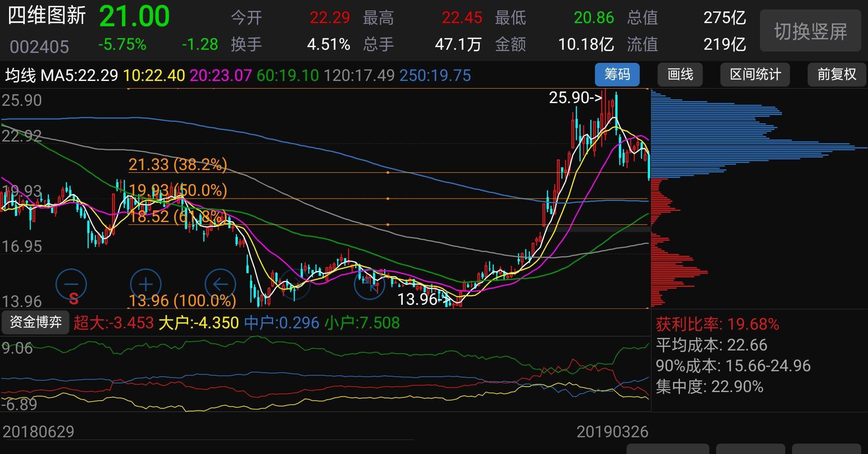Tap 超大:-3.453 fund flow value
This screenshot has height=454, width=868.
click(113, 323)
